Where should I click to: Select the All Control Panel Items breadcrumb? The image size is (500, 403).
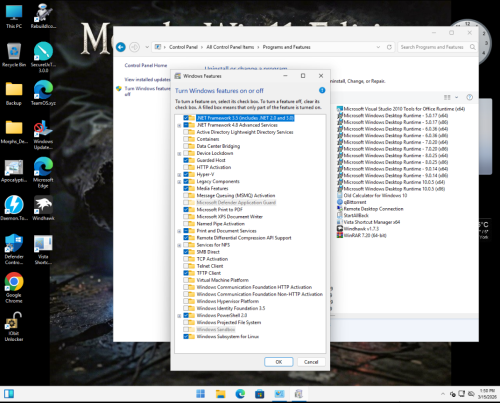click(x=230, y=47)
